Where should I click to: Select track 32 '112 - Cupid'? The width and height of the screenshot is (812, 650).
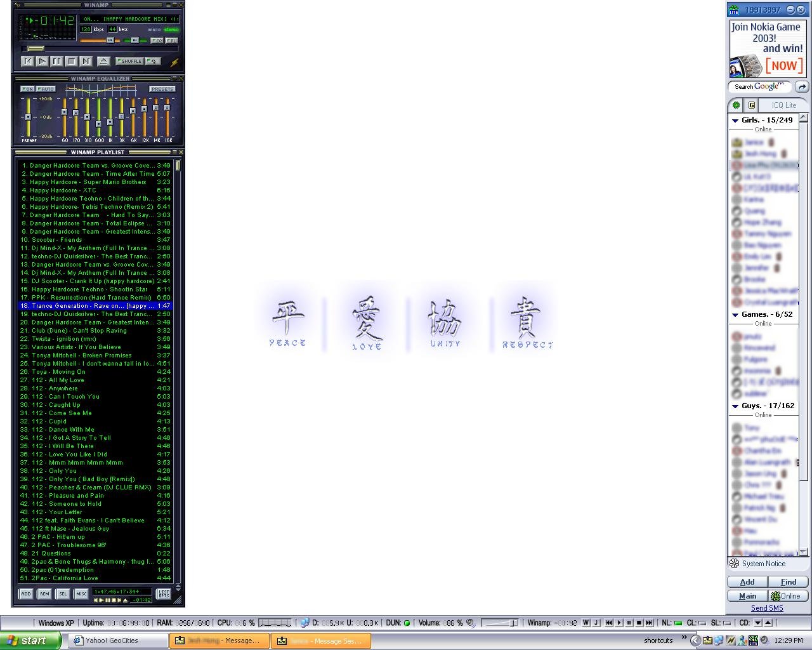point(95,421)
